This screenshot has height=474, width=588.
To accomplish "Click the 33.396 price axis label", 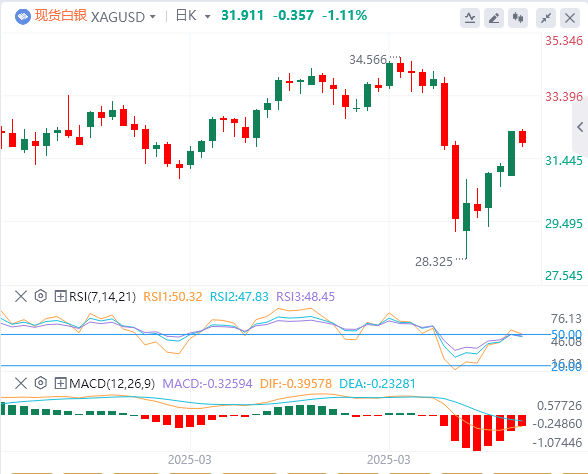I will [x=564, y=97].
